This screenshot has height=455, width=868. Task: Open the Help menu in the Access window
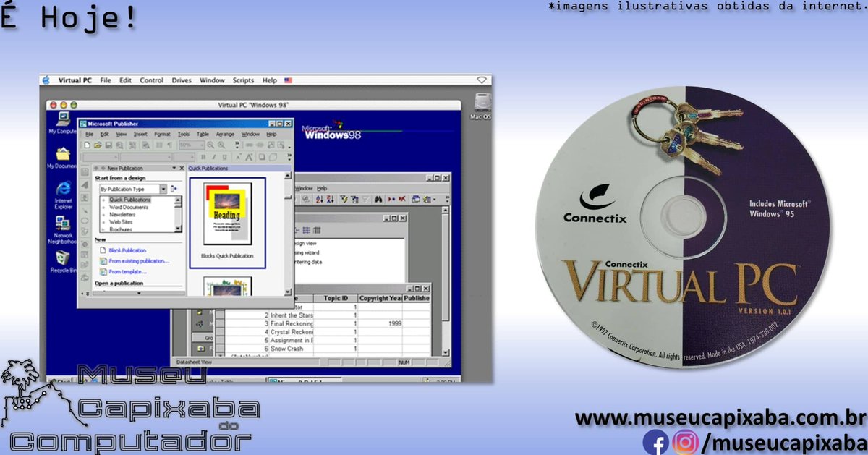click(x=322, y=188)
